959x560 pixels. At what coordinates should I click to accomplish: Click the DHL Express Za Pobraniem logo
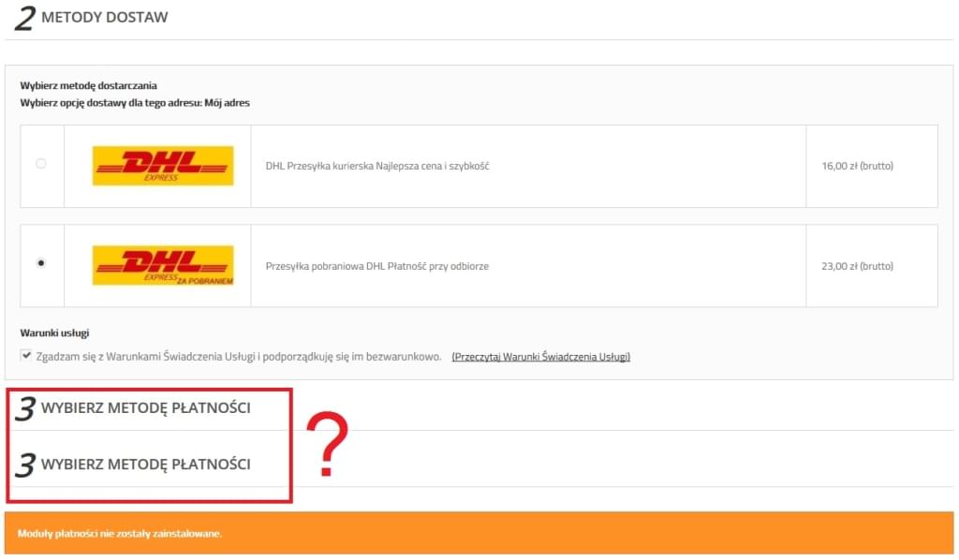[163, 265]
